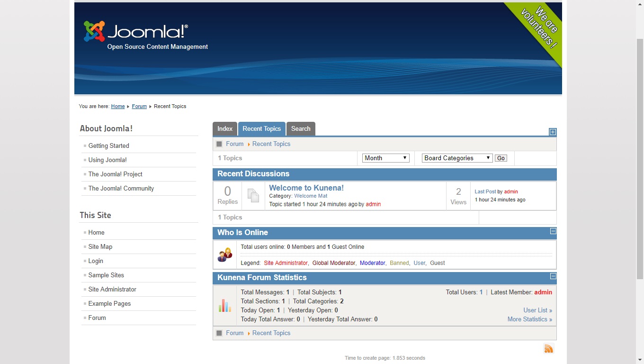Screen dimensions: 644x364
Task: Click the Joomla! logo in the header
Action: click(136, 31)
